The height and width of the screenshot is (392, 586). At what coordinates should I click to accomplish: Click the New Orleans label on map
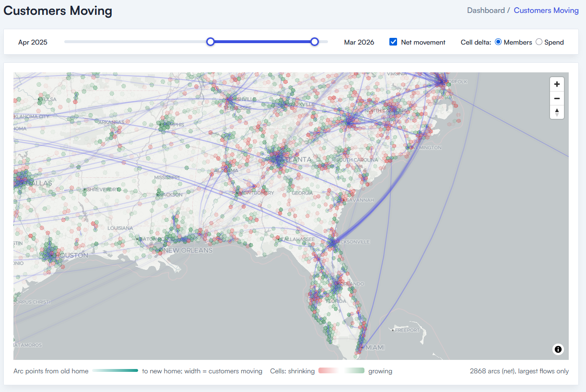tap(188, 250)
